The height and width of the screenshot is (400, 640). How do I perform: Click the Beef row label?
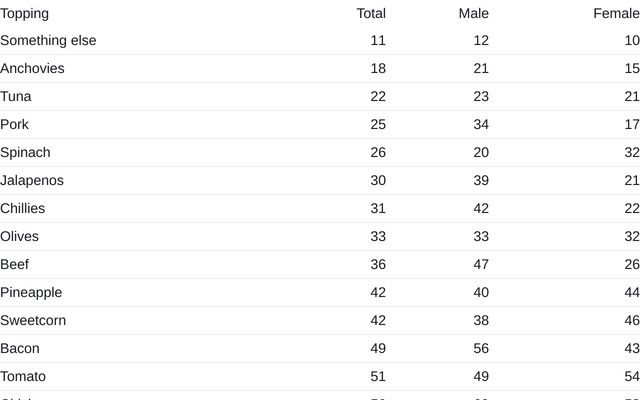click(x=15, y=265)
